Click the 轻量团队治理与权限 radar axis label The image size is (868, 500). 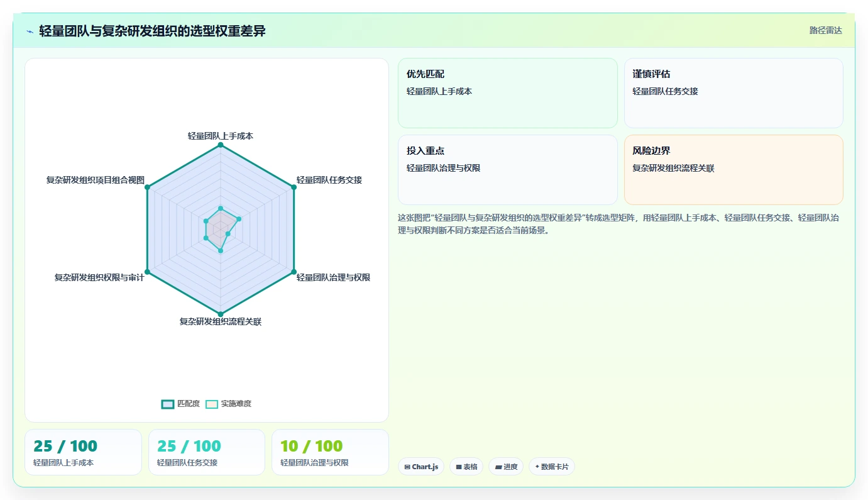click(x=333, y=277)
